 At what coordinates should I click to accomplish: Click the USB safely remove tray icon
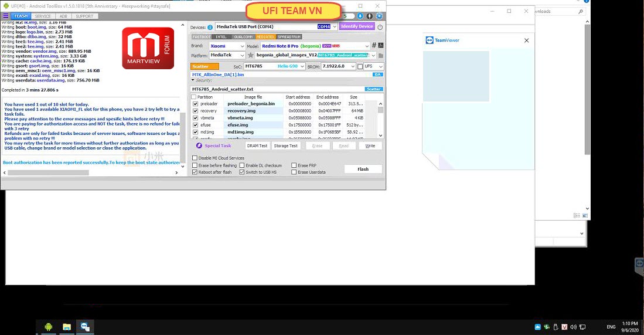(556, 327)
